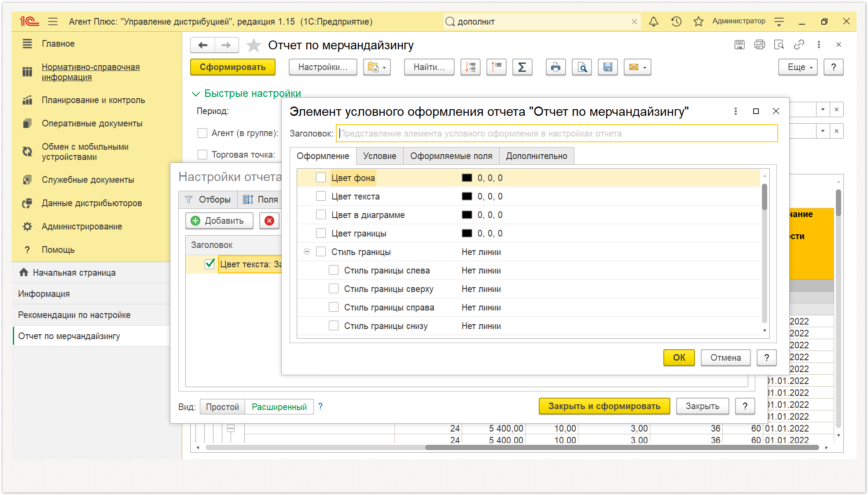868x495 pixels.
Task: Switch view to Простой mode
Action: (x=222, y=407)
